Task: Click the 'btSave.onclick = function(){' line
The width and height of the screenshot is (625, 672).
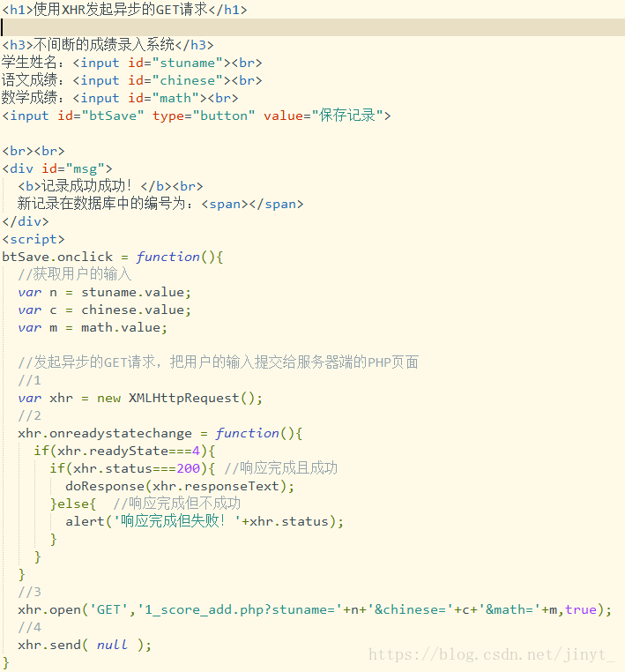Action: 112,257
